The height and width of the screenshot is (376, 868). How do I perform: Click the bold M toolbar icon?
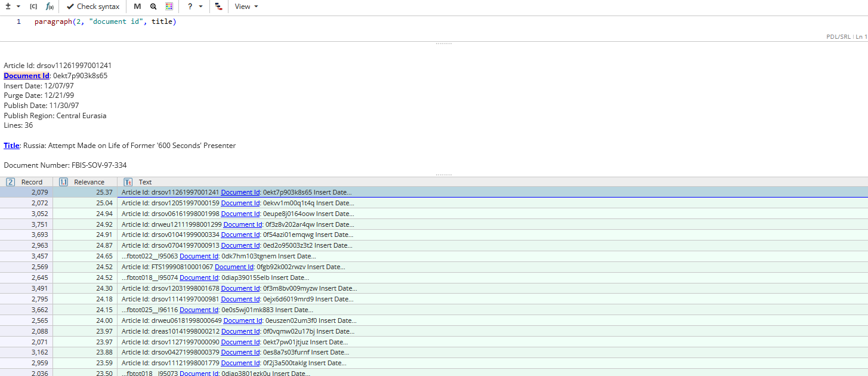137,7
